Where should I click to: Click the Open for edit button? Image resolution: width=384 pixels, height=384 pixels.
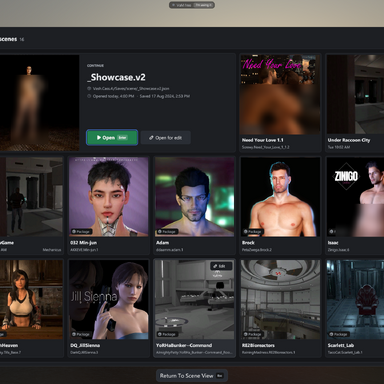[x=166, y=138]
